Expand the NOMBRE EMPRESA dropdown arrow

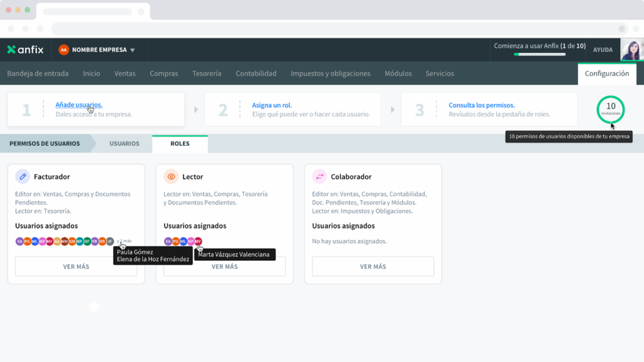point(132,50)
